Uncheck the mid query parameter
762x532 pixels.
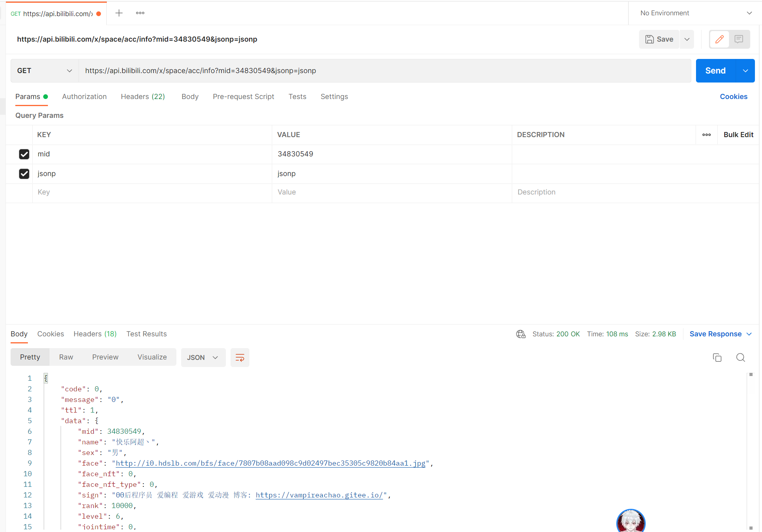(x=24, y=154)
